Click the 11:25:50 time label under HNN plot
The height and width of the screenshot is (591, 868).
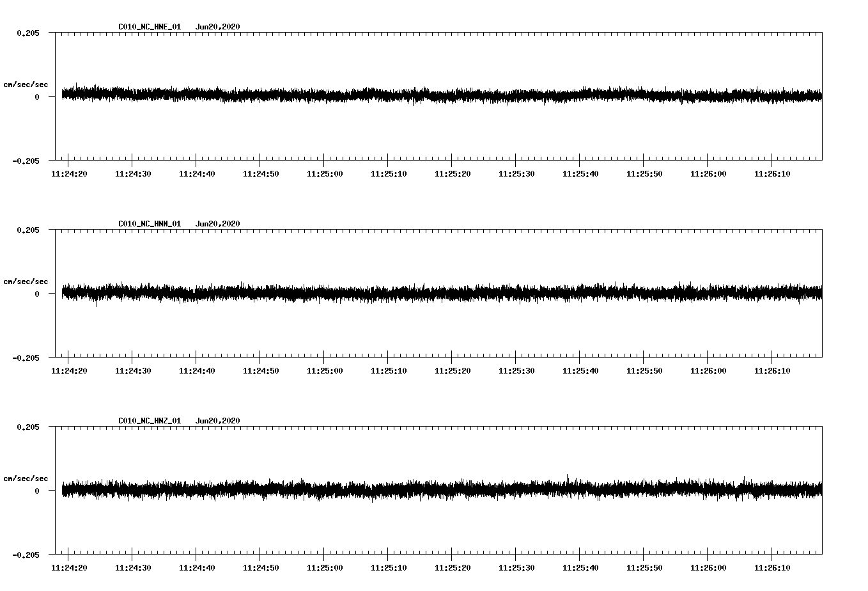tap(644, 371)
